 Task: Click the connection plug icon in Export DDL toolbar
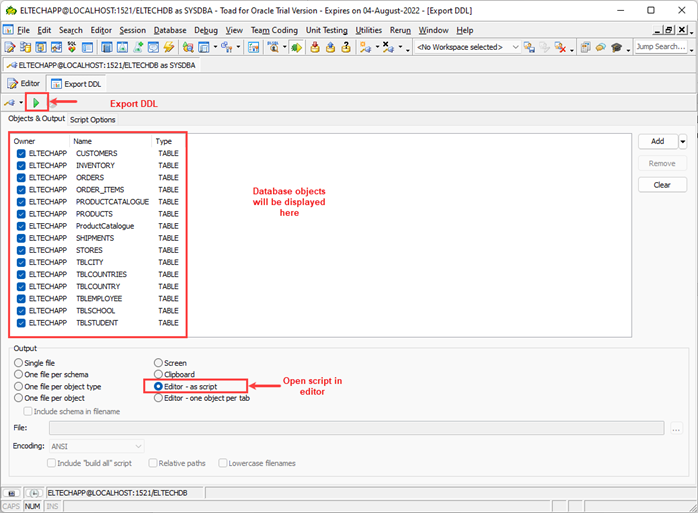10,103
